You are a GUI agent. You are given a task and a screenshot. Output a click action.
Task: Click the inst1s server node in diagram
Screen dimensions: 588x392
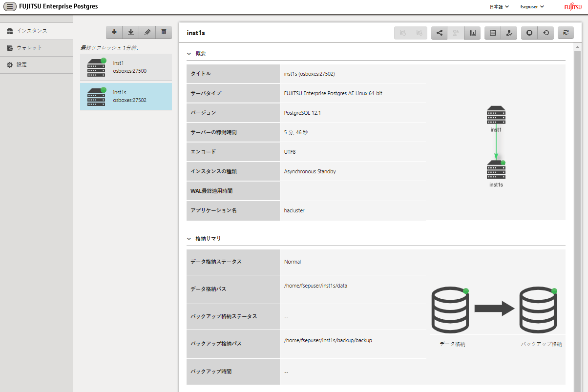click(x=496, y=170)
